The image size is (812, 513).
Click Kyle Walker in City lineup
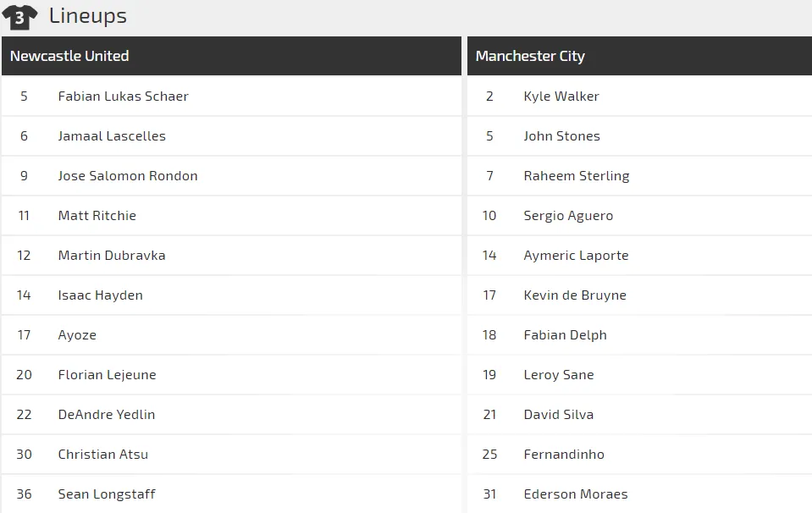click(x=561, y=97)
